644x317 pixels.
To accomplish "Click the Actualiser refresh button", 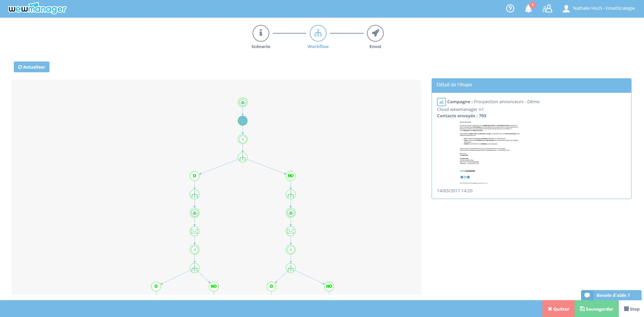I will [32, 67].
